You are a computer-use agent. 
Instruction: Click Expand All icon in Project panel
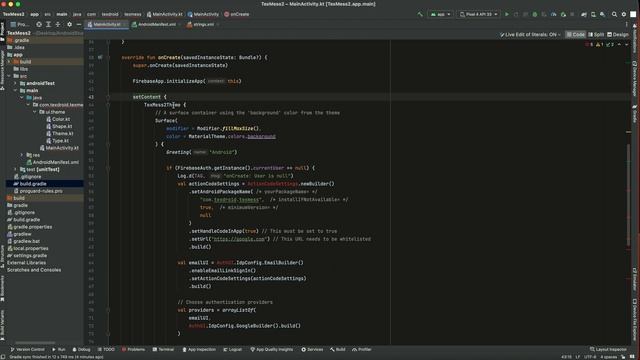[49, 24]
